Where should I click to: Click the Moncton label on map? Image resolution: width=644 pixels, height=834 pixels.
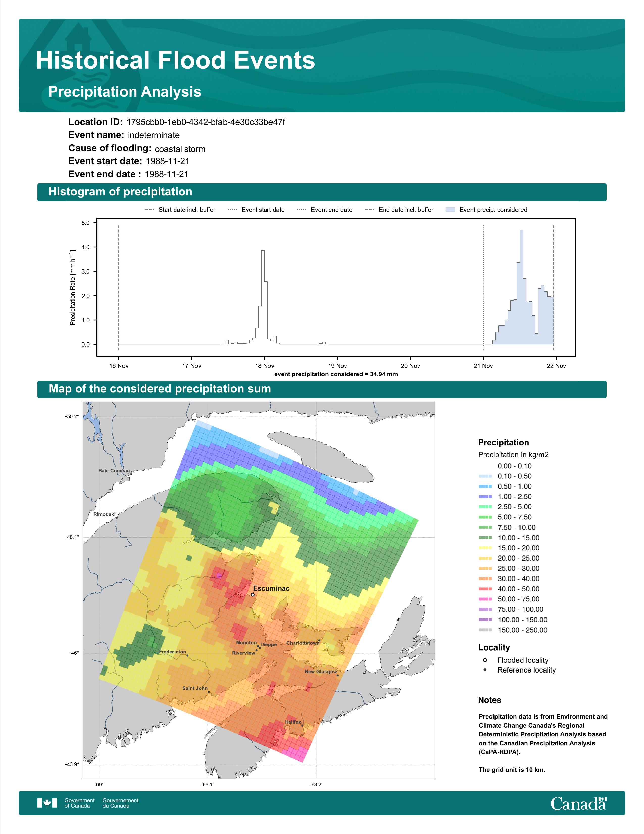[246, 643]
